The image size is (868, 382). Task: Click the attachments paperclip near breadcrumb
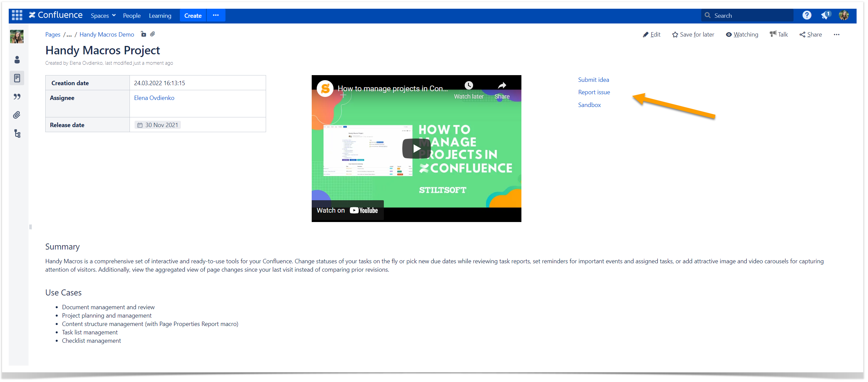coord(153,34)
